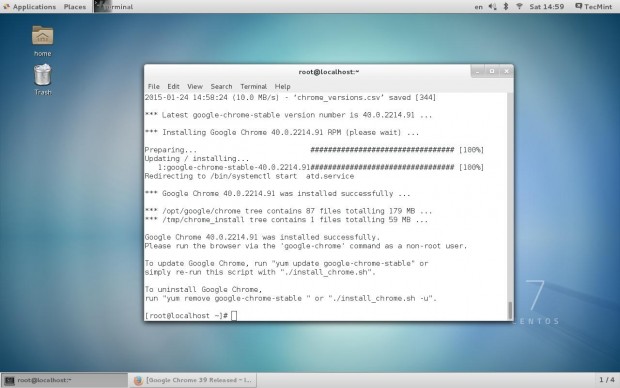The image size is (620, 388).
Task: Click 'Latest google-chrome-stable version number' line
Action: tap(288, 115)
